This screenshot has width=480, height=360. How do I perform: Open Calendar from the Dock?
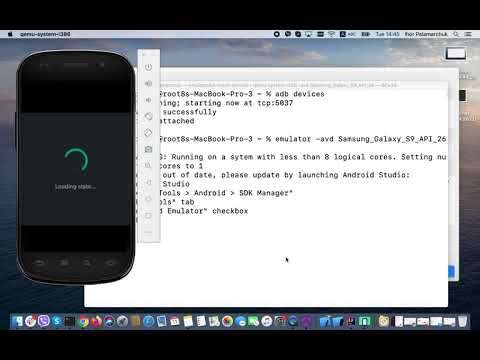tap(175, 321)
